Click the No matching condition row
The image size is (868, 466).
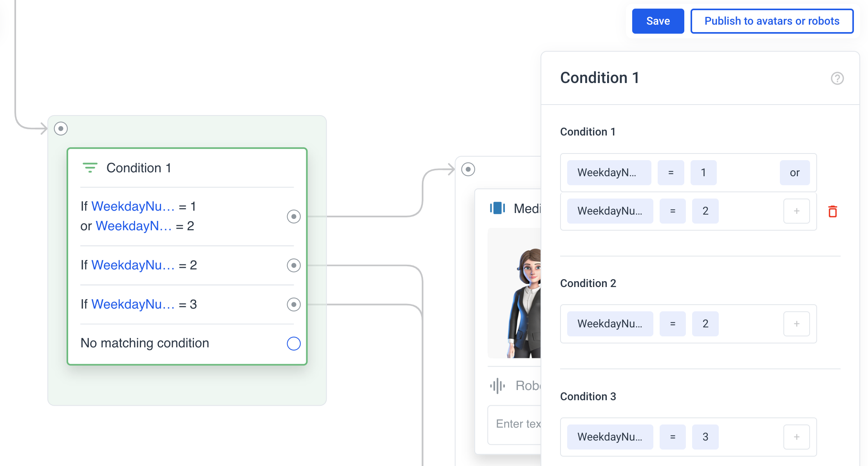(187, 343)
